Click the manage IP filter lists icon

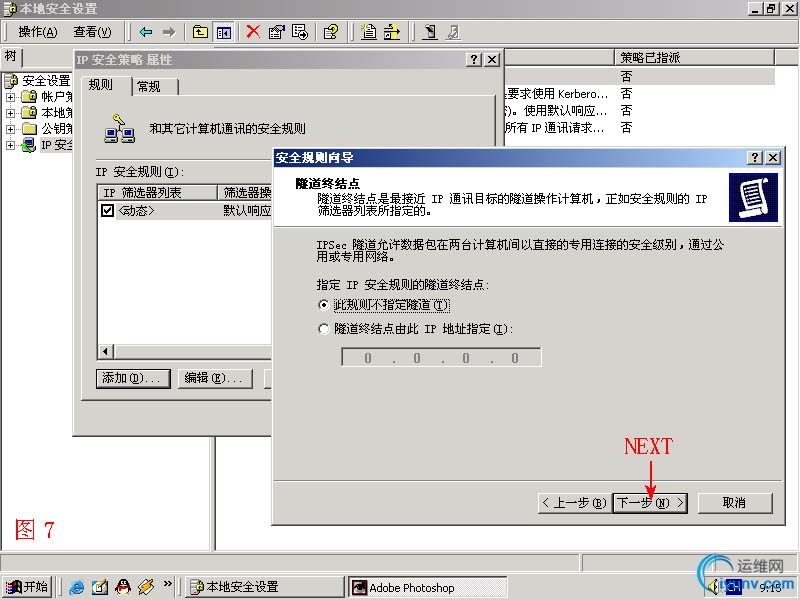(391, 32)
